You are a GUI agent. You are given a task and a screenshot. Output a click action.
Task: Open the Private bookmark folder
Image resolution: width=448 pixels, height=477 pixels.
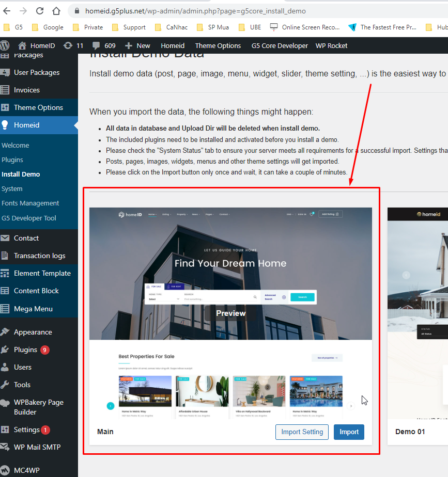pyautogui.click(x=88, y=27)
